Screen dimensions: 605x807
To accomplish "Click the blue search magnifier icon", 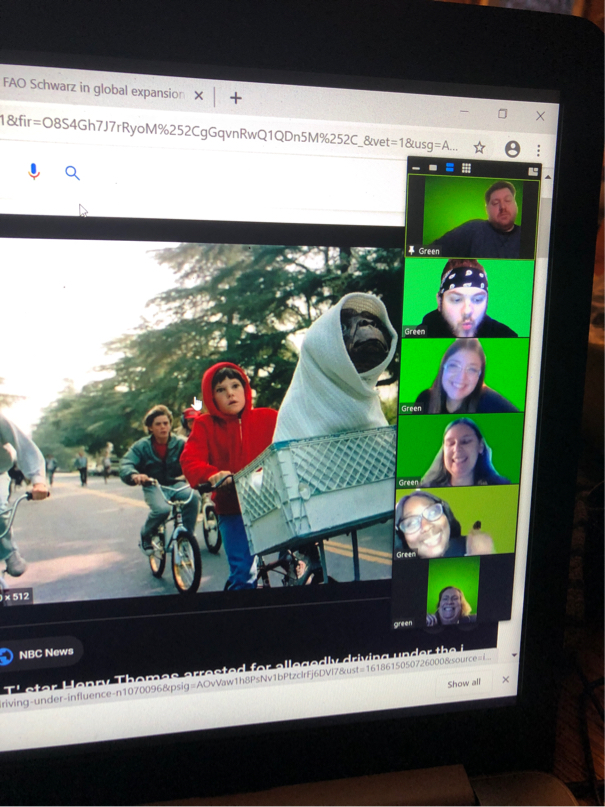I will [x=73, y=173].
